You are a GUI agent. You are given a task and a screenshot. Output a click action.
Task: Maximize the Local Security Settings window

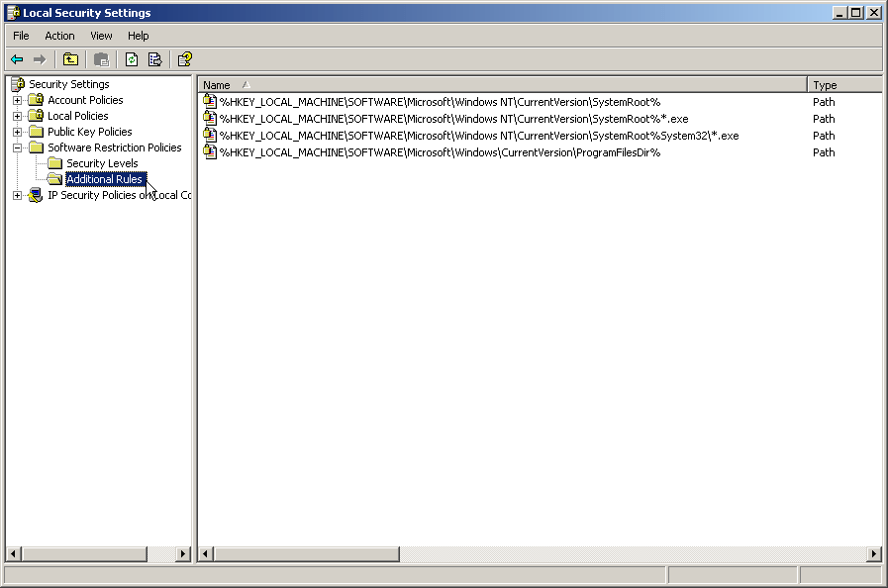pos(856,13)
